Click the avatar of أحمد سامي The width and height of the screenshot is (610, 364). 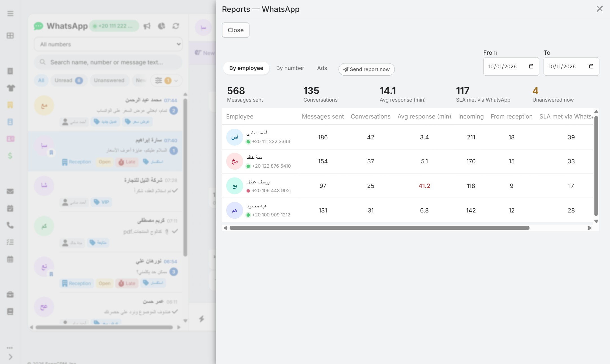pyautogui.click(x=234, y=137)
